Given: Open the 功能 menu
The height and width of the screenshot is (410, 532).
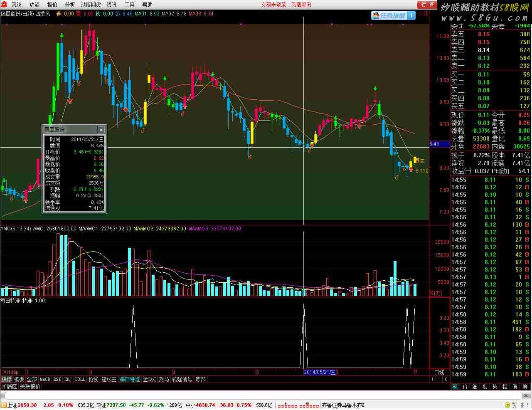Looking at the screenshot, I should pos(34,5).
